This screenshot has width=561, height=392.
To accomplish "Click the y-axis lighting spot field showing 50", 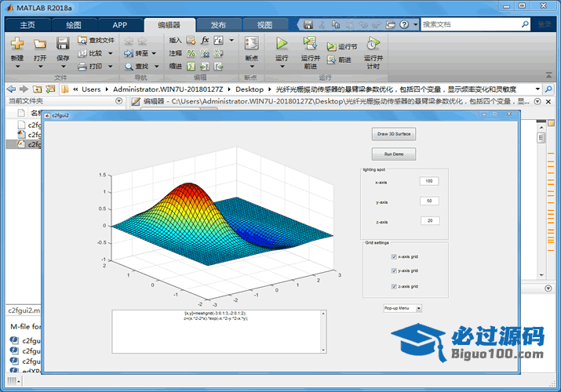I will pyautogui.click(x=429, y=201).
